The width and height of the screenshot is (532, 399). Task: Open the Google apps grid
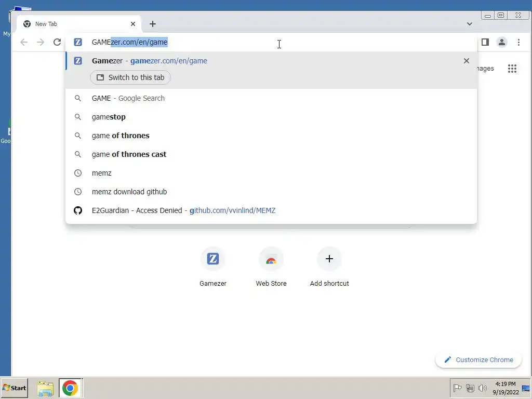pos(512,69)
